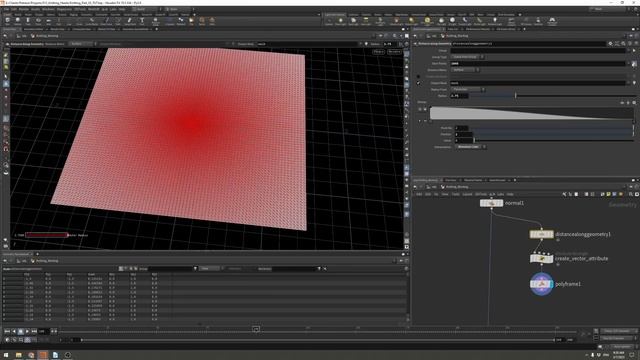Open the No cam camera menu
The height and width of the screenshot is (360, 640).
pyautogui.click(x=394, y=52)
